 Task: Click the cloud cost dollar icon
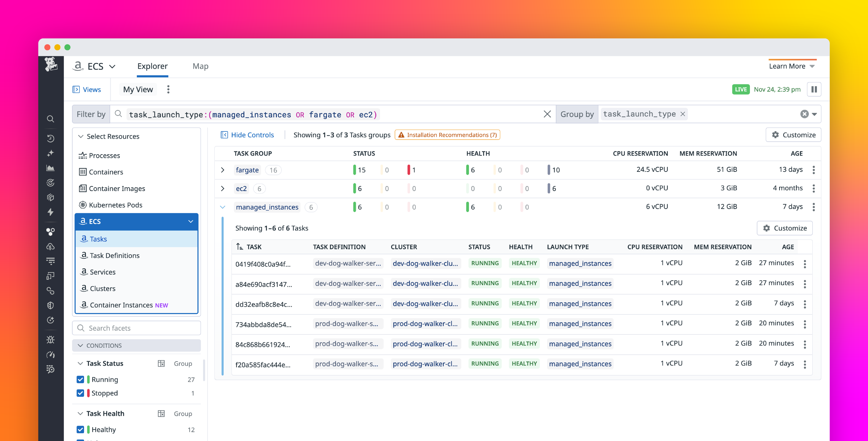click(50, 247)
